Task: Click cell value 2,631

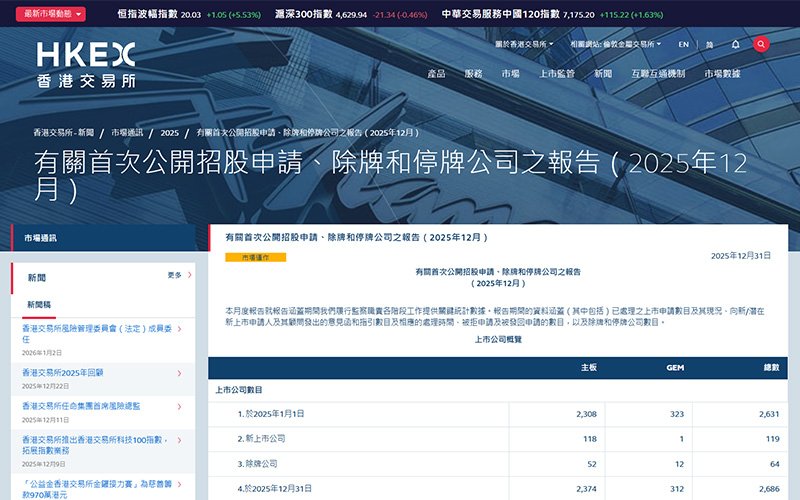Action: (x=769, y=414)
